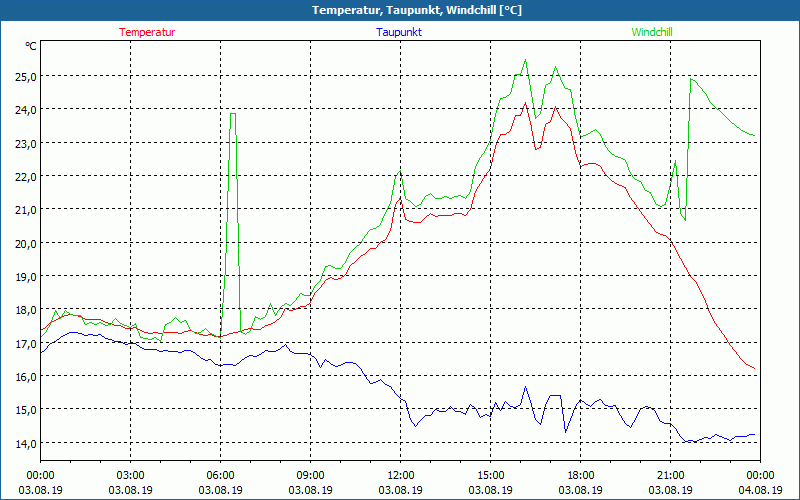Click the 24,0 y-axis value
The image size is (800, 500).
[25, 110]
